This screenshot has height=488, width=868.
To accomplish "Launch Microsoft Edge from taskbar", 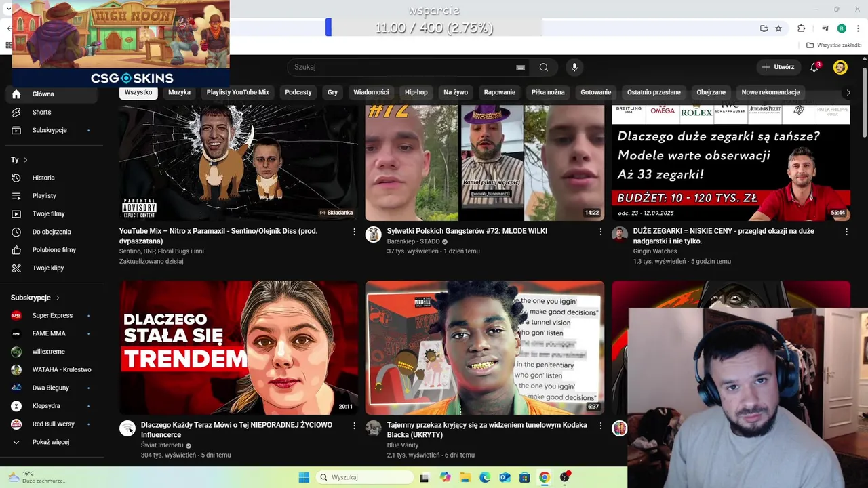I will click(485, 477).
